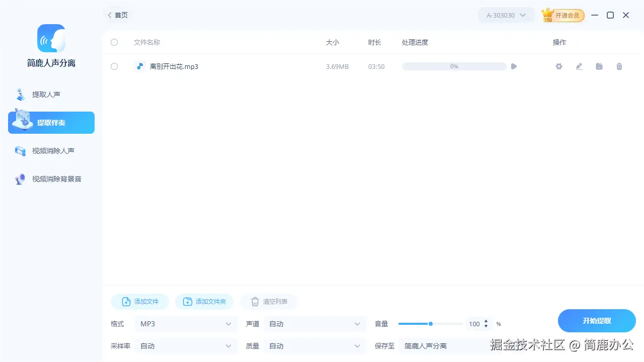
Task: Open settings gear for 离别开出花.mp3
Action: [x=559, y=66]
